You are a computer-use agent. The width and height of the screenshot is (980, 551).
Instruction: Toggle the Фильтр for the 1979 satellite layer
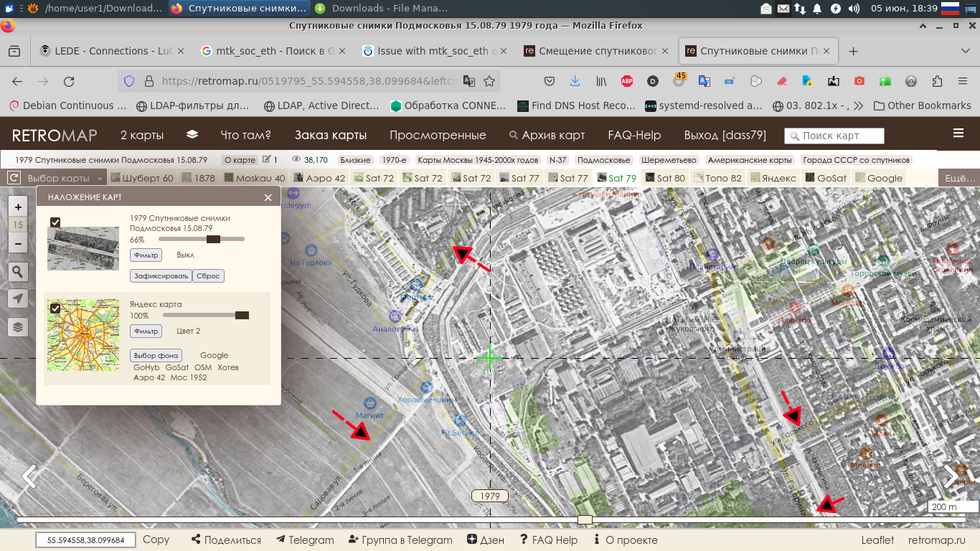point(146,255)
